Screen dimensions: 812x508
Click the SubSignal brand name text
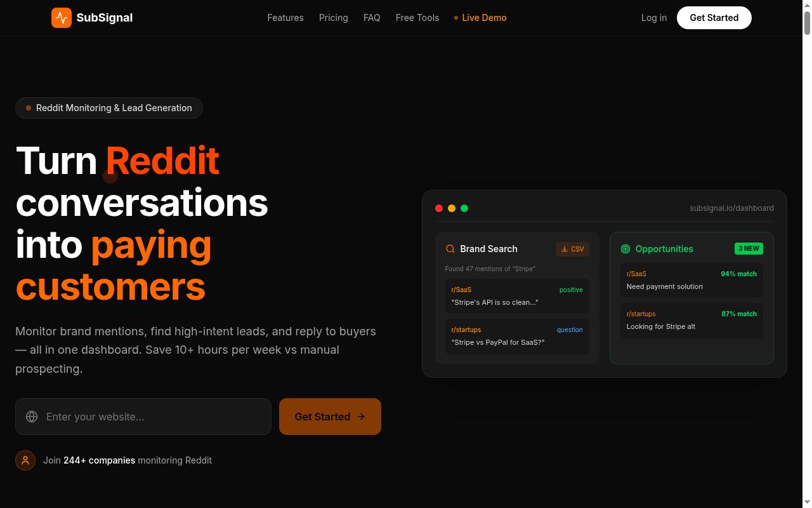[105, 18]
